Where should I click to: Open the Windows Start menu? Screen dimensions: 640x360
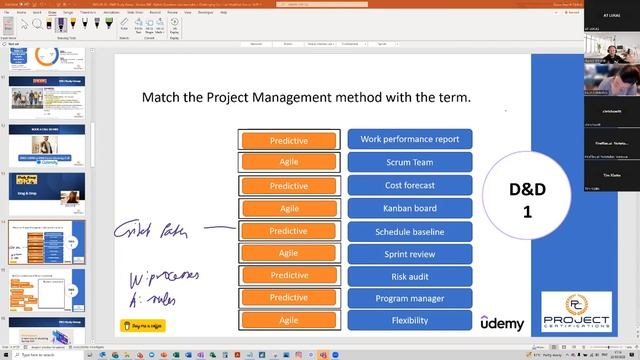click(x=6, y=355)
